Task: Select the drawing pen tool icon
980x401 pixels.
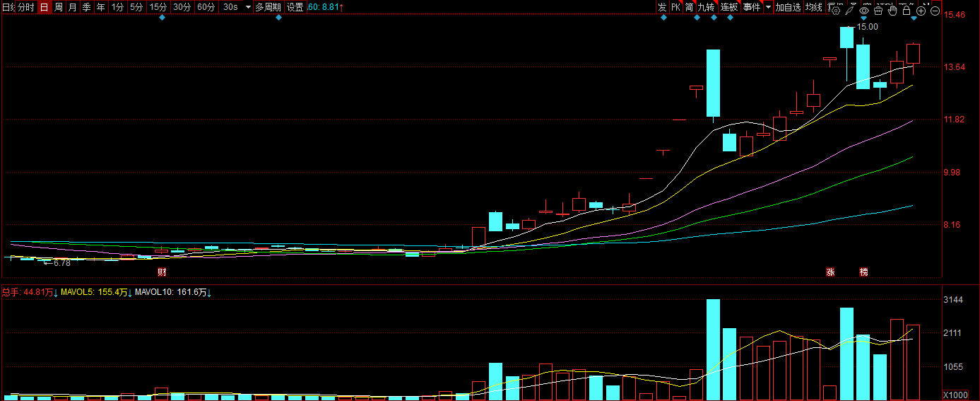Action: pyautogui.click(x=850, y=11)
